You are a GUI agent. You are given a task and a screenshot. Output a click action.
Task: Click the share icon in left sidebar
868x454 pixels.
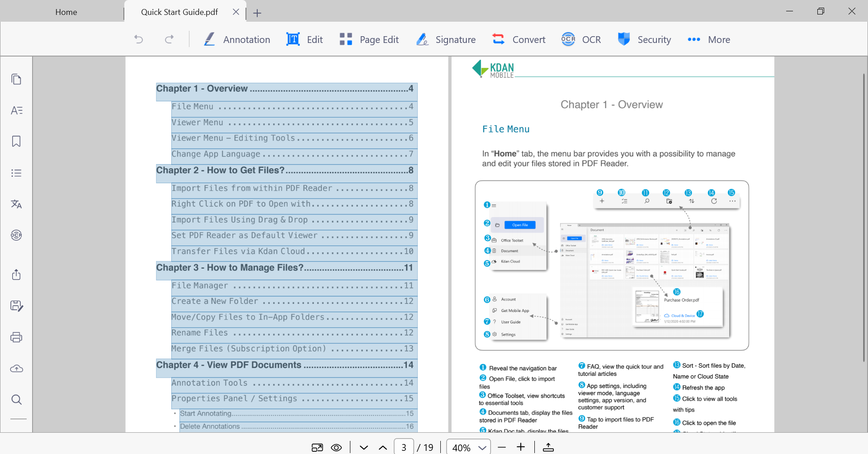pyautogui.click(x=16, y=274)
